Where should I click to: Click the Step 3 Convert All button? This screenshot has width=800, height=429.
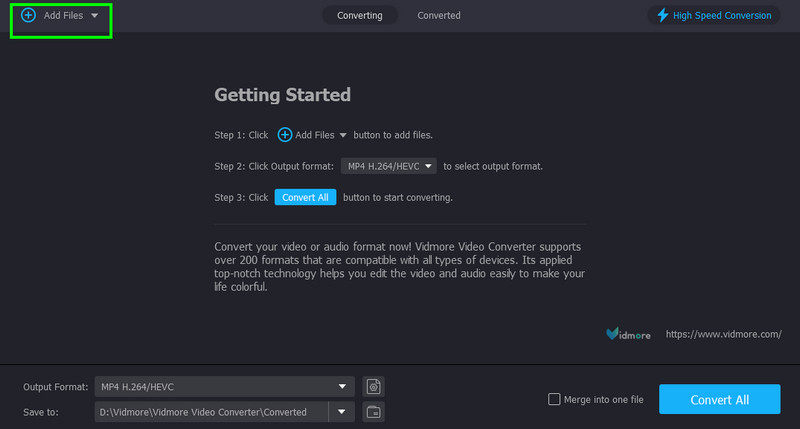pos(305,197)
